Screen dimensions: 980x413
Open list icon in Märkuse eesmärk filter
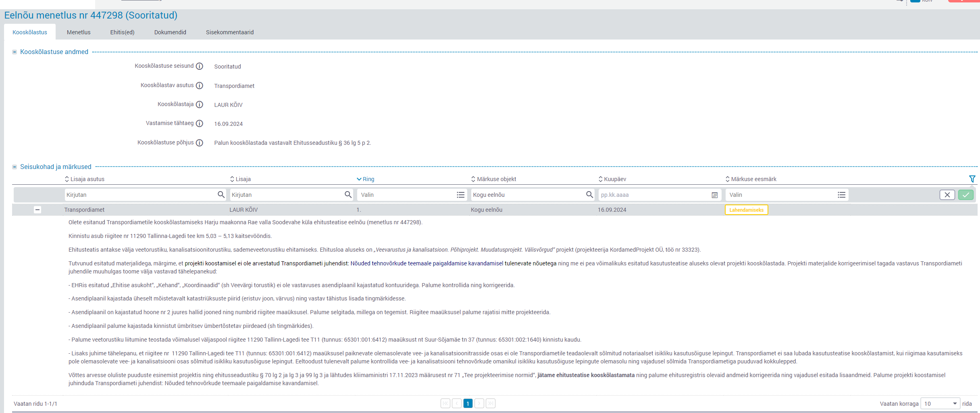point(842,195)
